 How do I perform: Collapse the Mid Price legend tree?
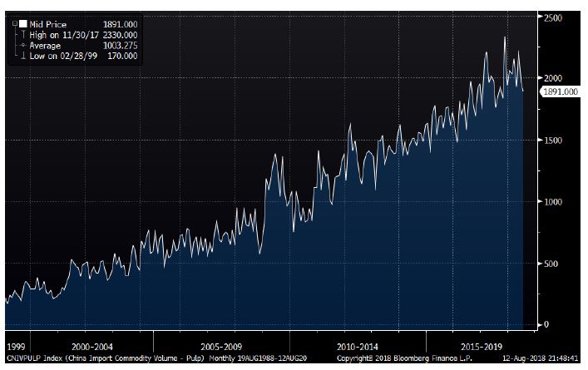(x=16, y=25)
